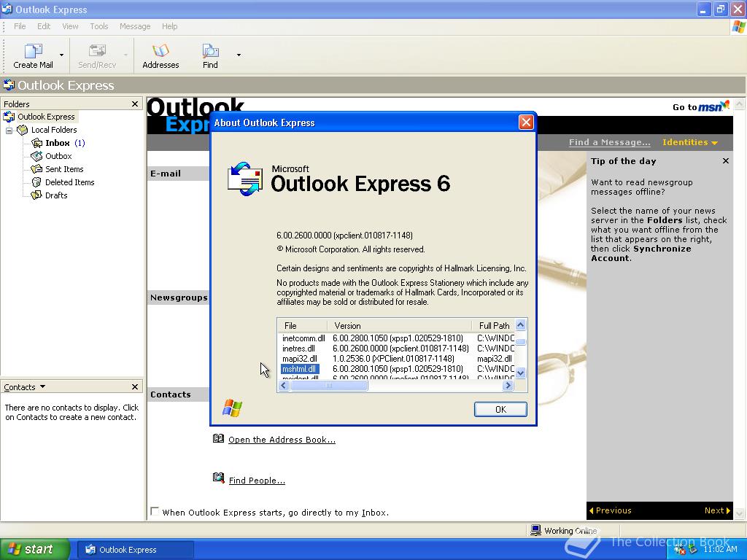Click the Outlook Express taskbar button
The width and height of the screenshot is (747, 560).
[135, 550]
